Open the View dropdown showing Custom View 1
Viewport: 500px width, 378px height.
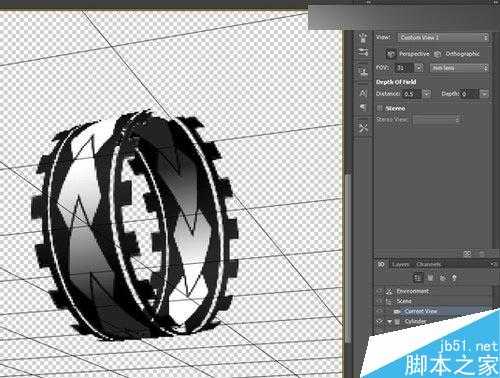[443, 37]
